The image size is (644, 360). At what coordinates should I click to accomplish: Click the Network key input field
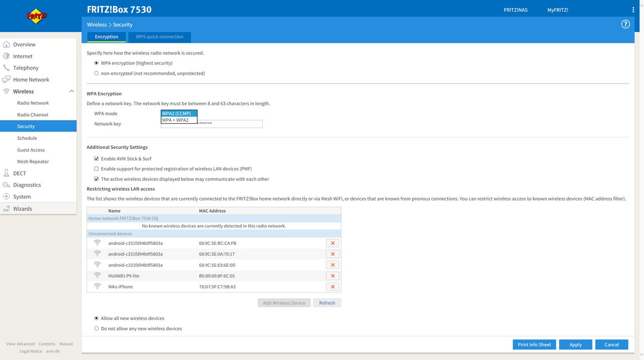click(x=211, y=124)
